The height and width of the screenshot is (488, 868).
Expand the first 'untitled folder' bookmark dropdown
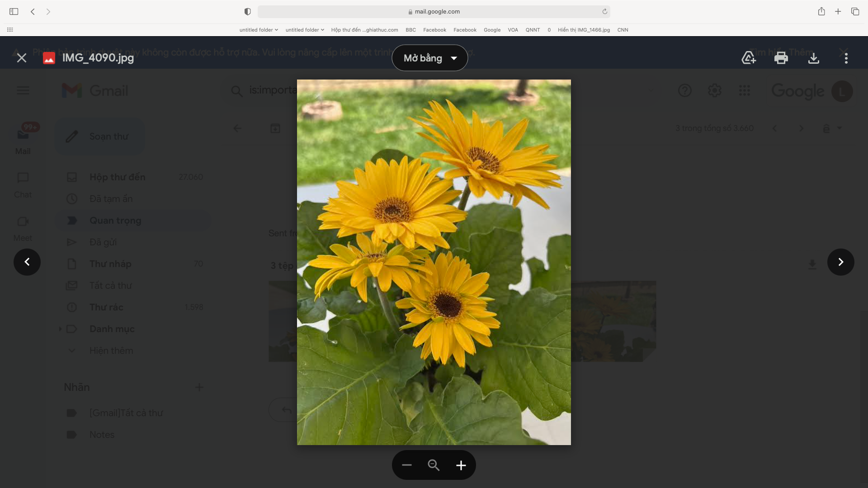click(259, 30)
